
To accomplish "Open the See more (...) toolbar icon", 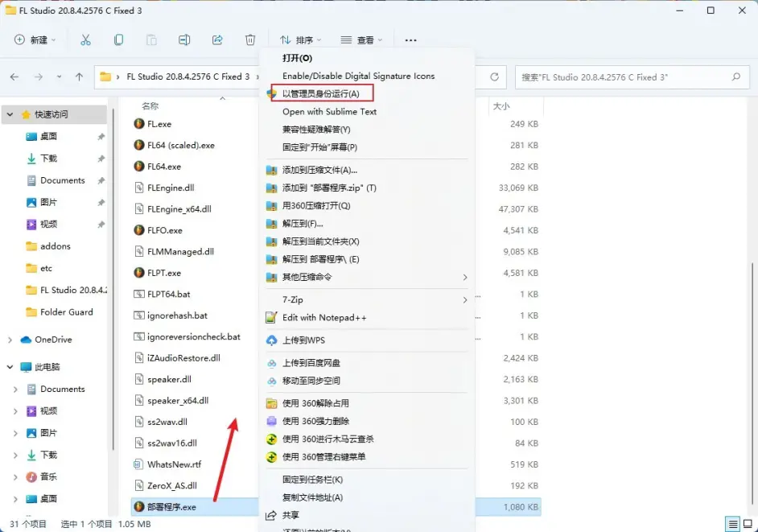I will (x=410, y=39).
